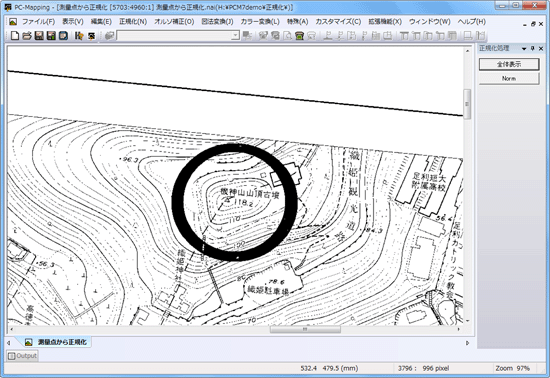The width and height of the screenshot is (550, 378).
Task: Click the 全体表示 button
Action: (509, 64)
